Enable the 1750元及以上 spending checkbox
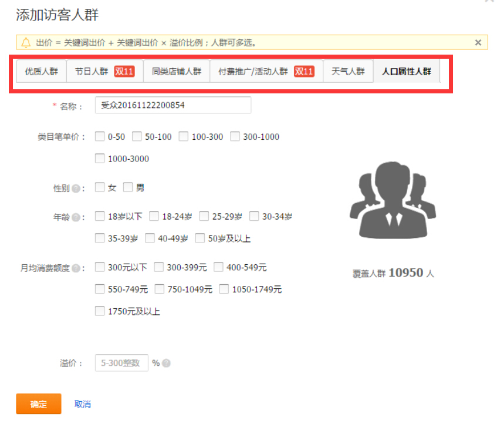 tap(100, 311)
